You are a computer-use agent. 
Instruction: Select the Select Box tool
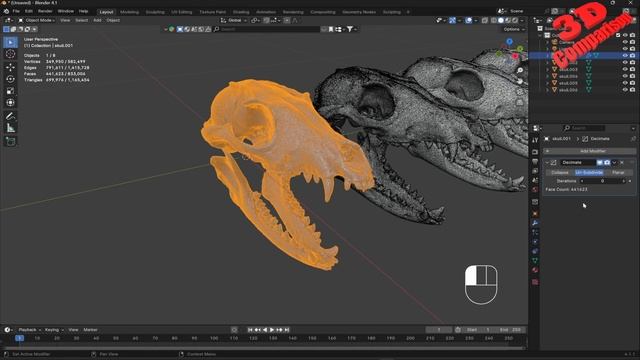[11, 42]
